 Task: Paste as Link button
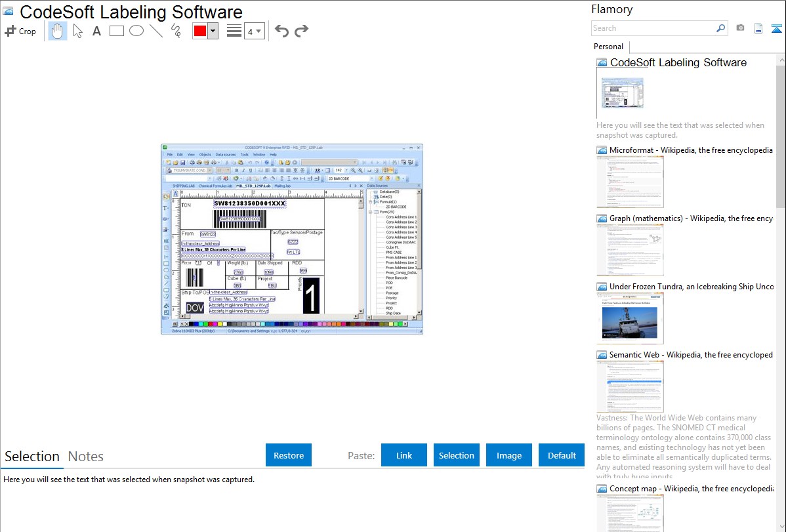(404, 455)
